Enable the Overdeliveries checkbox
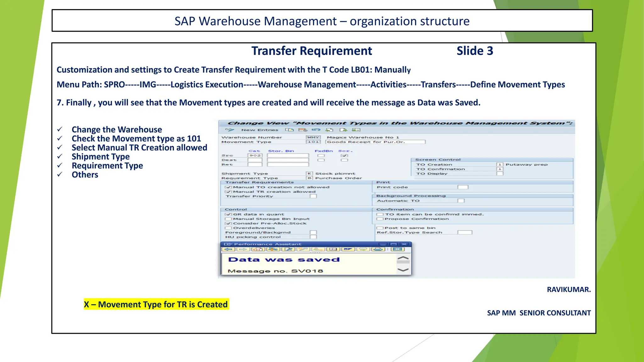The image size is (644, 362). 228,228
